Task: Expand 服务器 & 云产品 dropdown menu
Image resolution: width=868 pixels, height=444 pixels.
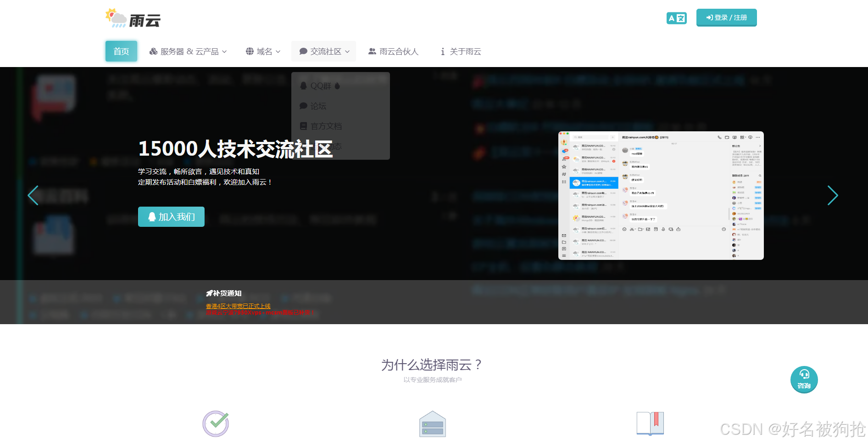Action: [188, 51]
